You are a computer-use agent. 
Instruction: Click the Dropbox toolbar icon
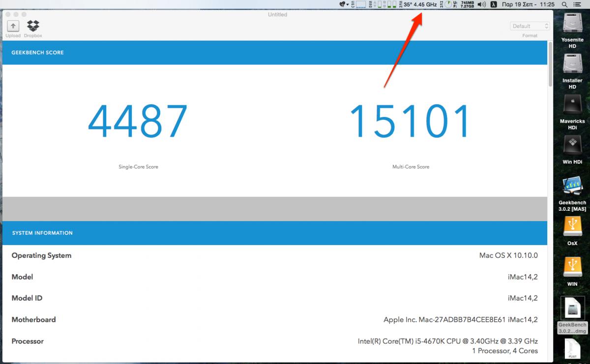point(33,26)
